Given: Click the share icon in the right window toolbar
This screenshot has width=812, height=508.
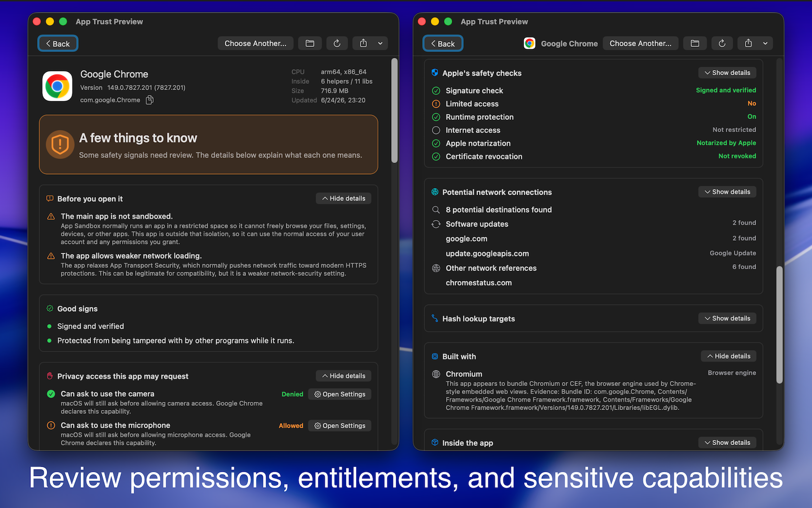Looking at the screenshot, I should tap(749, 44).
